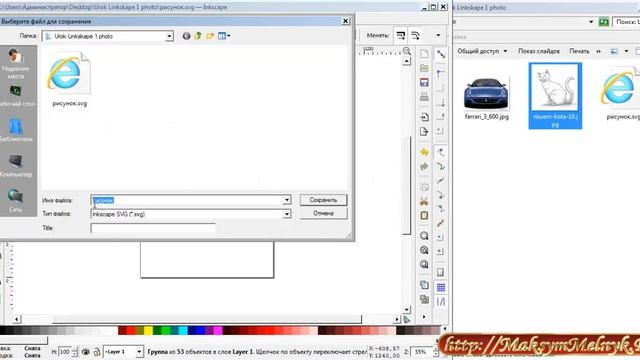Toggle snap to page border button
The height and width of the screenshot is (360, 640).
[x=440, y=272]
